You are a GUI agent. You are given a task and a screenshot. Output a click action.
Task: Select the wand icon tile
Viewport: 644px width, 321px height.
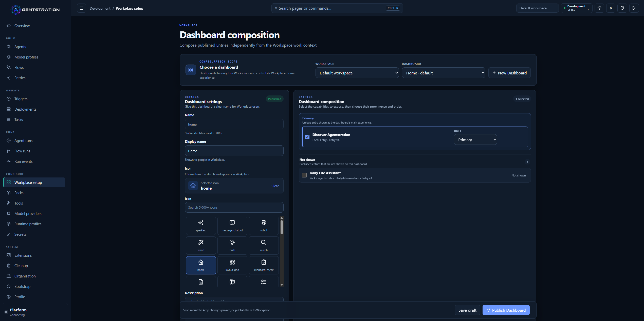201,245
